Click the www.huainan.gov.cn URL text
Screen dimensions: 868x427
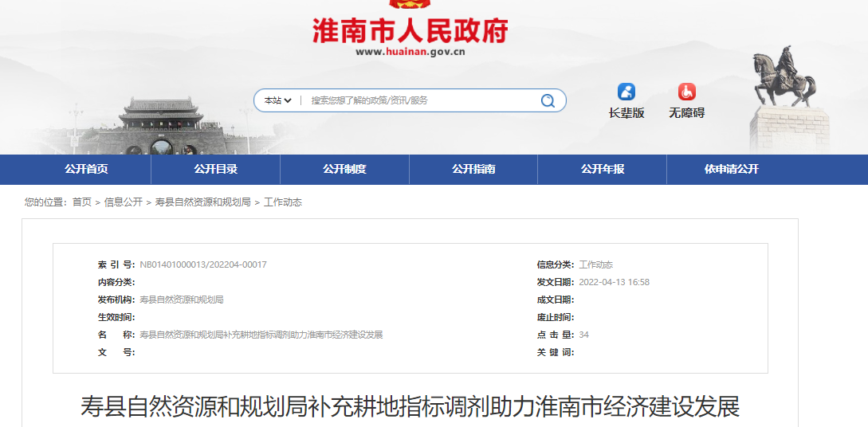[x=410, y=53]
